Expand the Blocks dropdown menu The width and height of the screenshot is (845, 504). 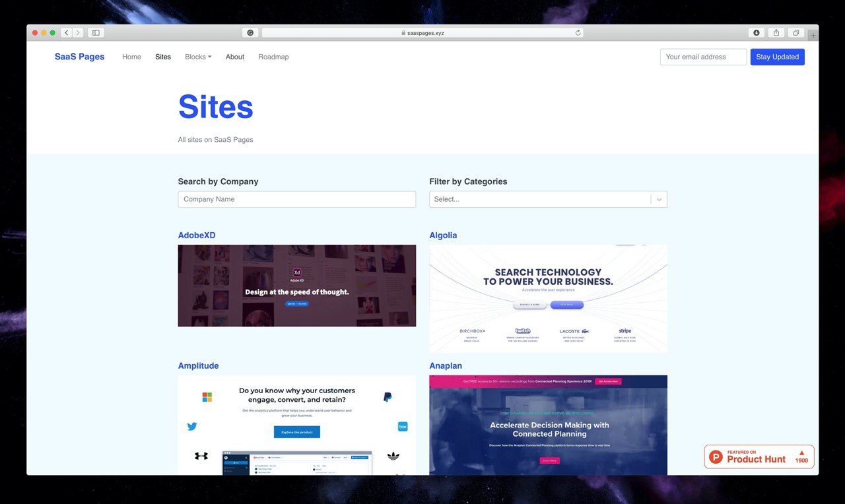point(198,57)
